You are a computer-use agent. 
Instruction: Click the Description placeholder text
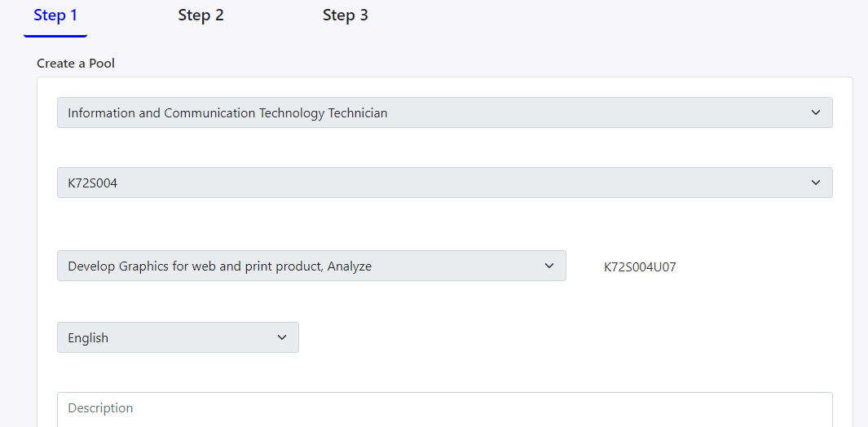(x=100, y=408)
